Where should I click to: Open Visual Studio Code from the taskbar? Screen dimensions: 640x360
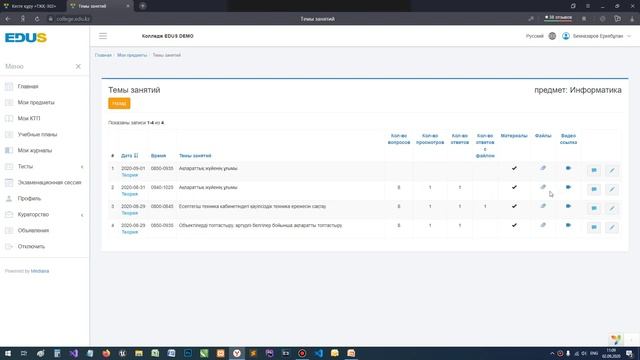coord(318,353)
